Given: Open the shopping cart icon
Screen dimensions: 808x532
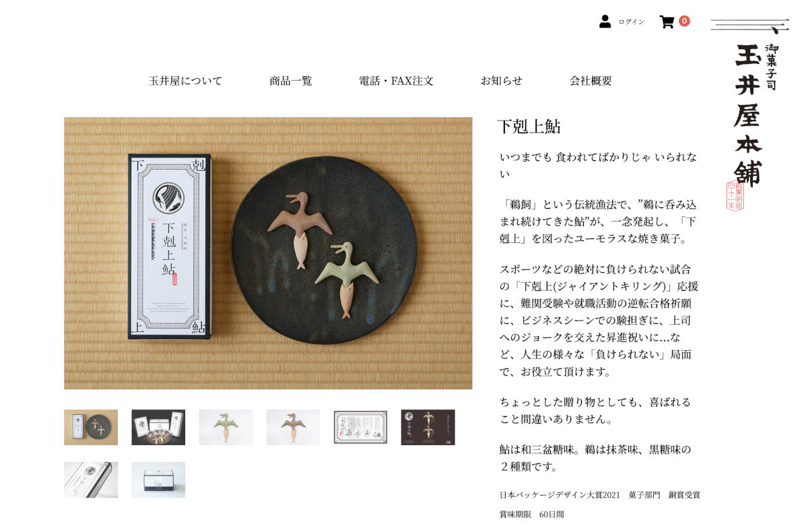Looking at the screenshot, I should point(667,22).
